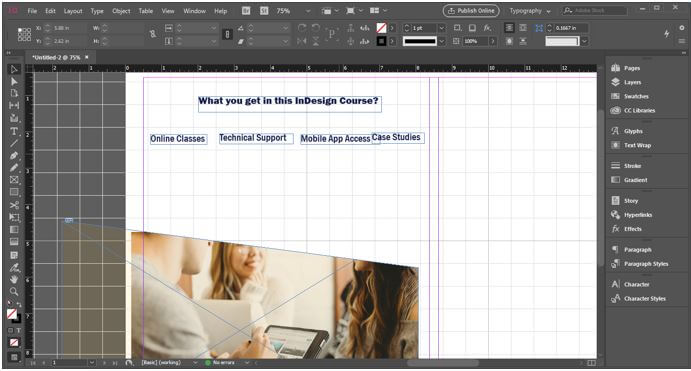691x371 pixels.
Task: Select the Rectangle tool
Action: click(14, 192)
